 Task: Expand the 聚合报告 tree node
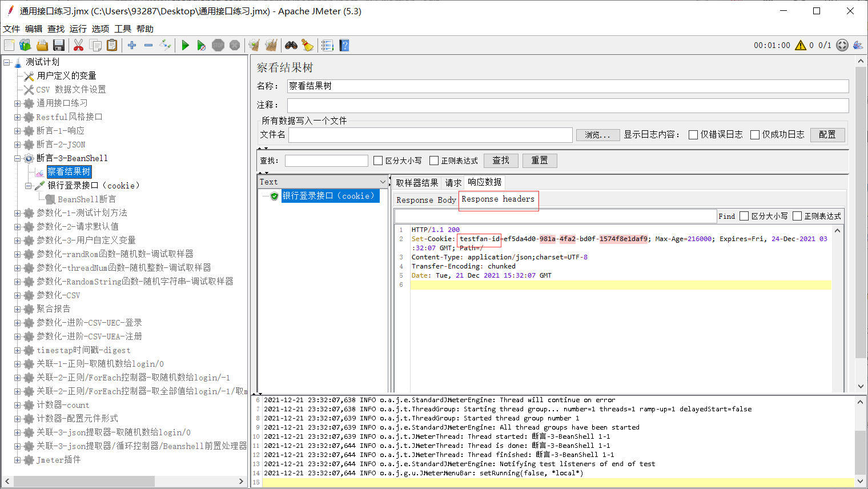click(17, 309)
